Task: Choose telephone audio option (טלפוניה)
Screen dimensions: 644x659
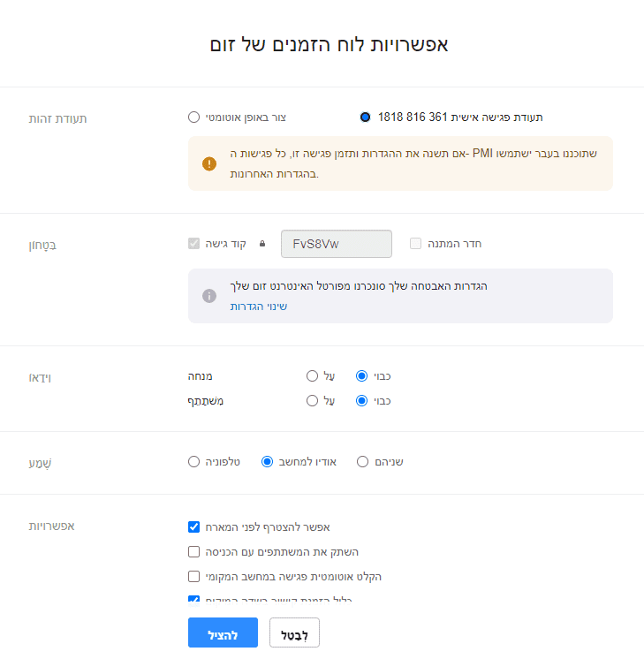Action: 194,461
